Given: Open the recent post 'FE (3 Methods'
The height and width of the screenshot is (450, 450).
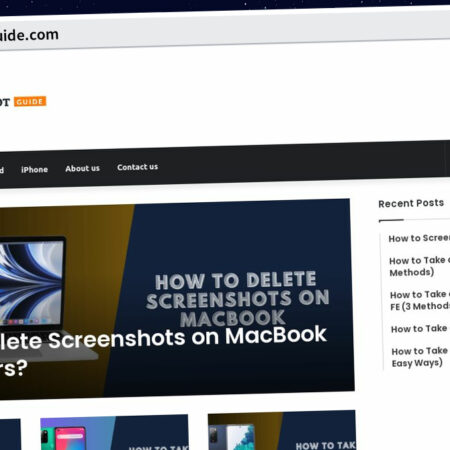Looking at the screenshot, I should [x=420, y=300].
